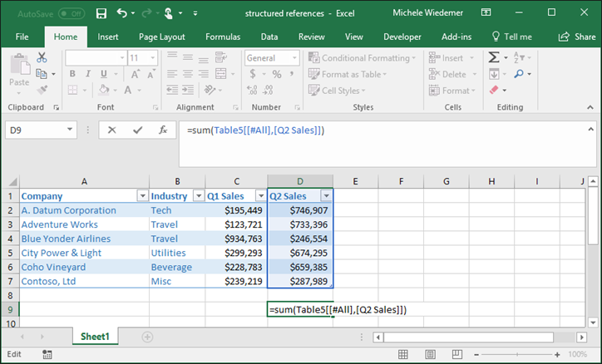Click Conditional Formatting button
602x364 pixels.
pos(363,58)
